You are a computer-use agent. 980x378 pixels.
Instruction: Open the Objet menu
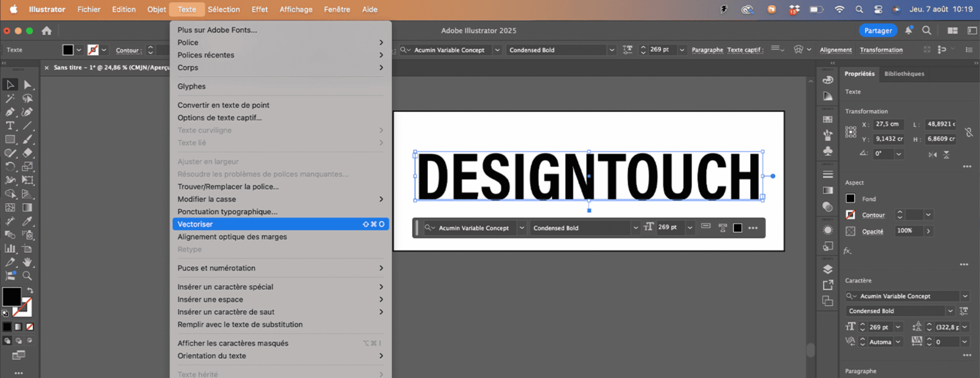pyautogui.click(x=157, y=9)
